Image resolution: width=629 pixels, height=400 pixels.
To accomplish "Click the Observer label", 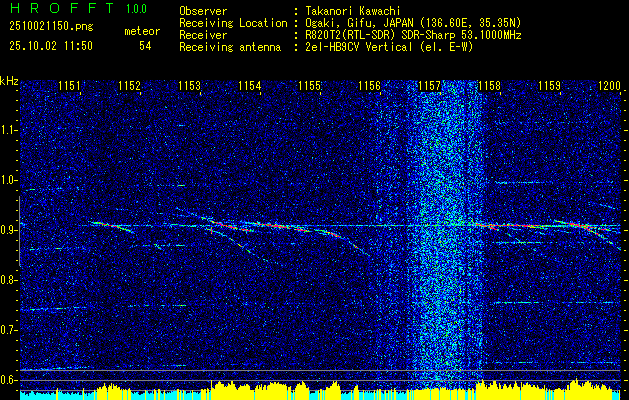I will 203,11.
